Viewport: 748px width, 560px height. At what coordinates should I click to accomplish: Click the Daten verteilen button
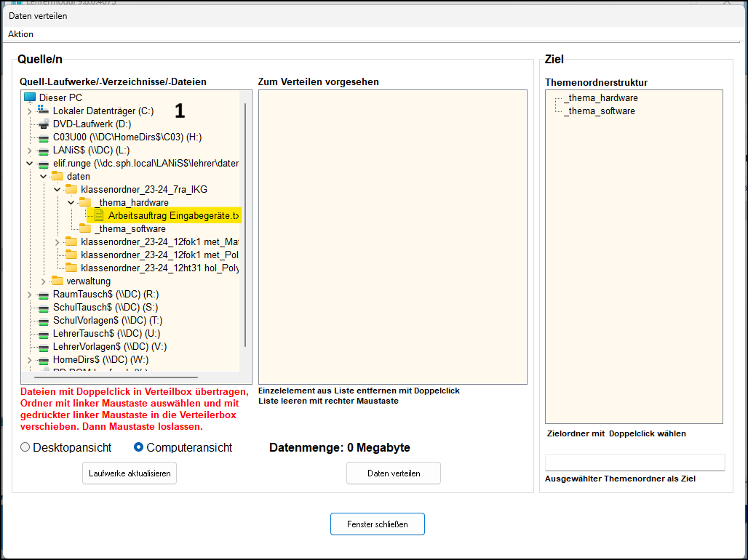(394, 473)
